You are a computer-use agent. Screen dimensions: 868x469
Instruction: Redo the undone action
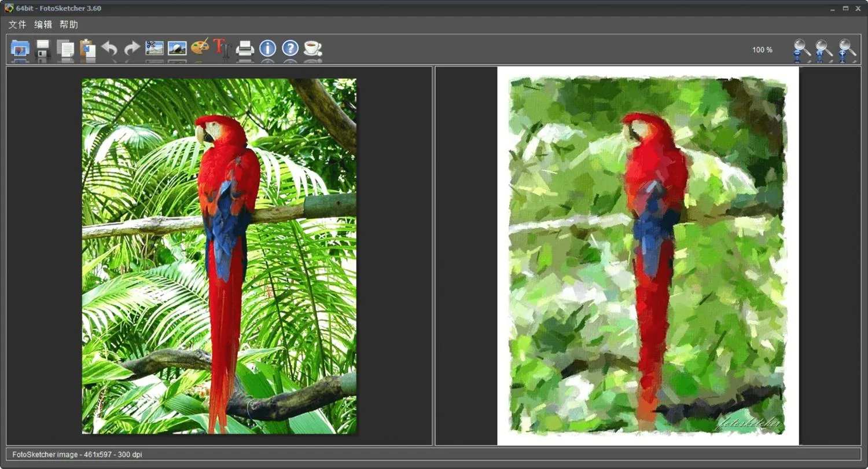[131, 49]
